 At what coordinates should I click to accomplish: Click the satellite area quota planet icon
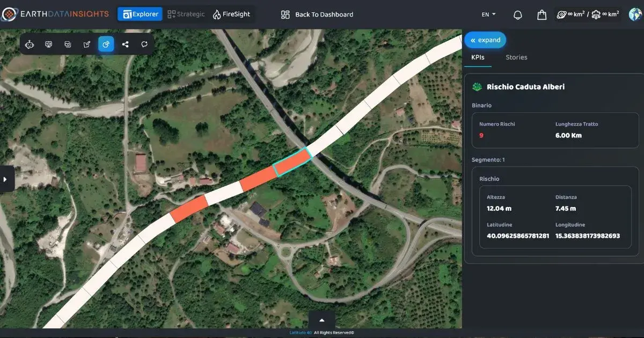coord(561,14)
